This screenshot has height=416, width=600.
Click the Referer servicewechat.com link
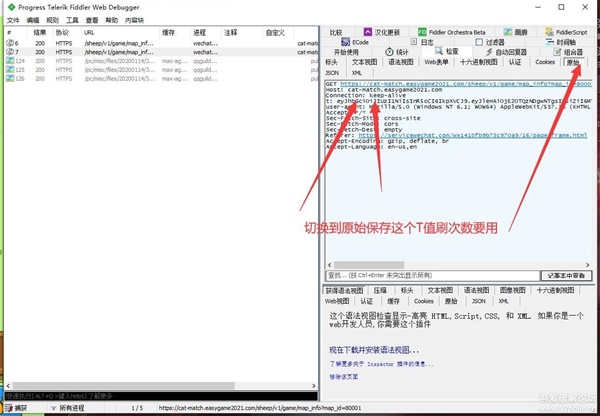[x=473, y=135]
